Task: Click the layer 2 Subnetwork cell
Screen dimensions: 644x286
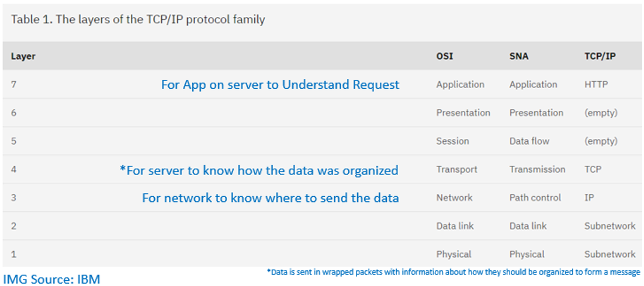Action: pyautogui.click(x=610, y=226)
